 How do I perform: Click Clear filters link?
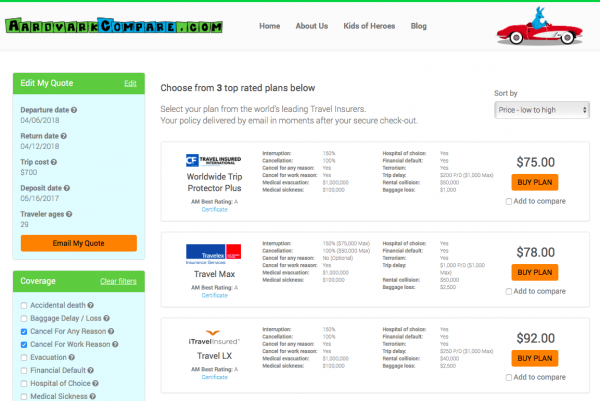click(x=118, y=281)
